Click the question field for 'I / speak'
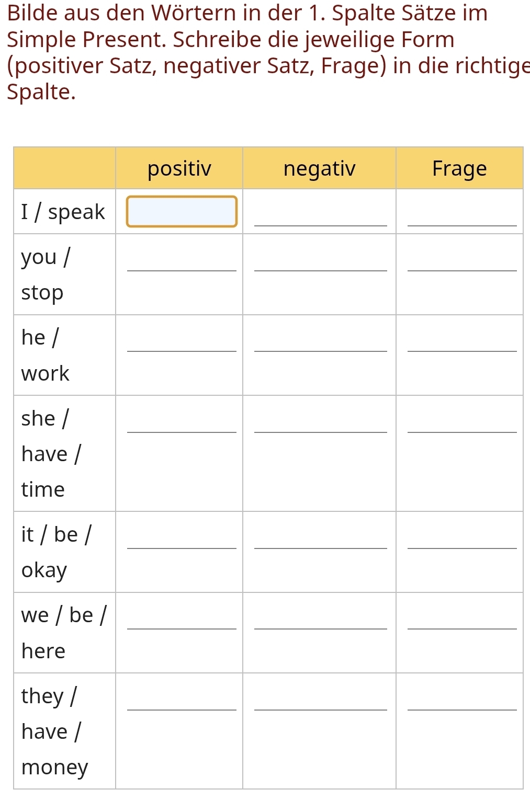 pos(462,212)
